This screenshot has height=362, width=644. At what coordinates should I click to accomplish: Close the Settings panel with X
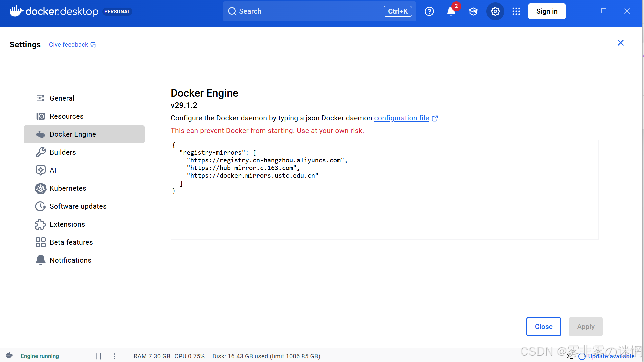[620, 43]
